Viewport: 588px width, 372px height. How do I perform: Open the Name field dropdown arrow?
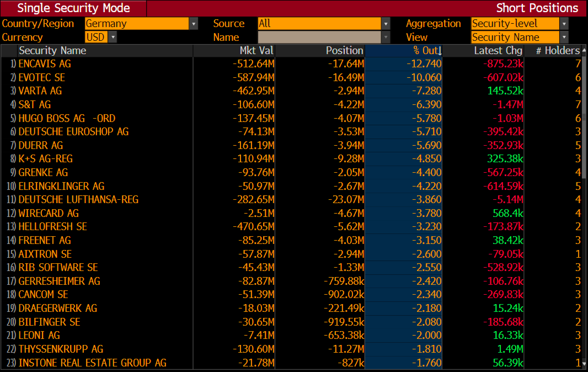[x=386, y=37]
